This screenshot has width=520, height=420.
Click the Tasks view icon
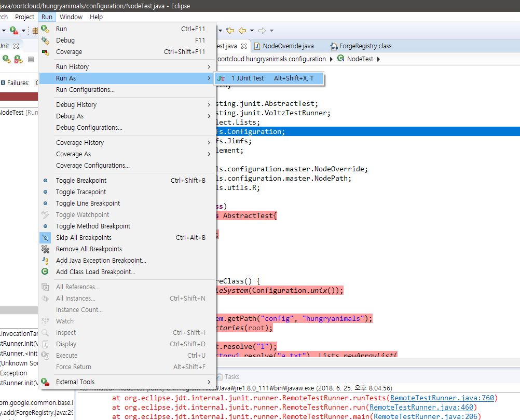tap(220, 376)
